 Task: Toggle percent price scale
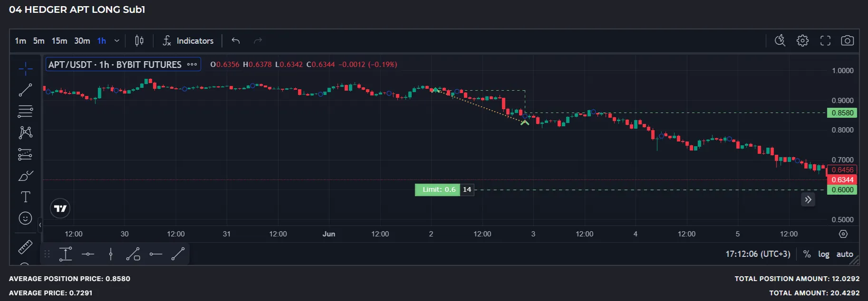coord(807,254)
